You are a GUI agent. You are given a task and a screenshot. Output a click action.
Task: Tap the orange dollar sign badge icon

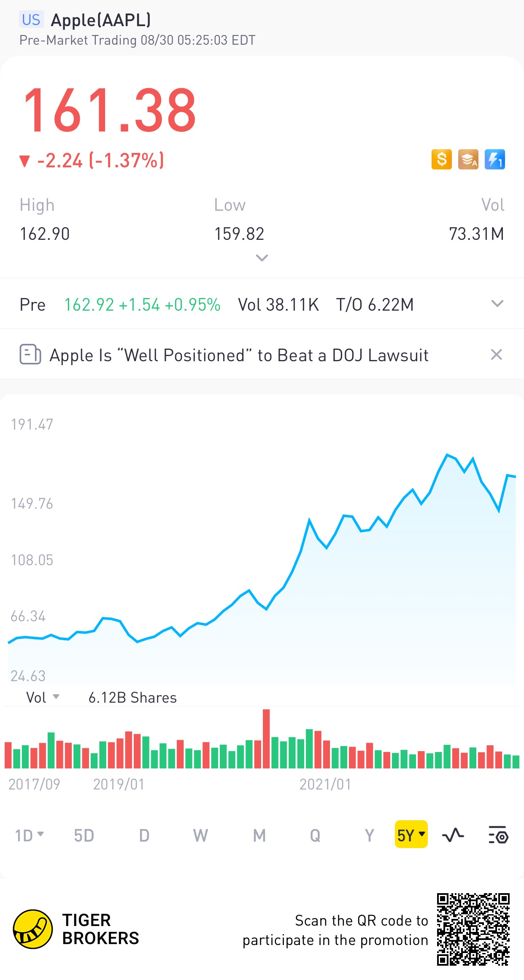coord(441,160)
